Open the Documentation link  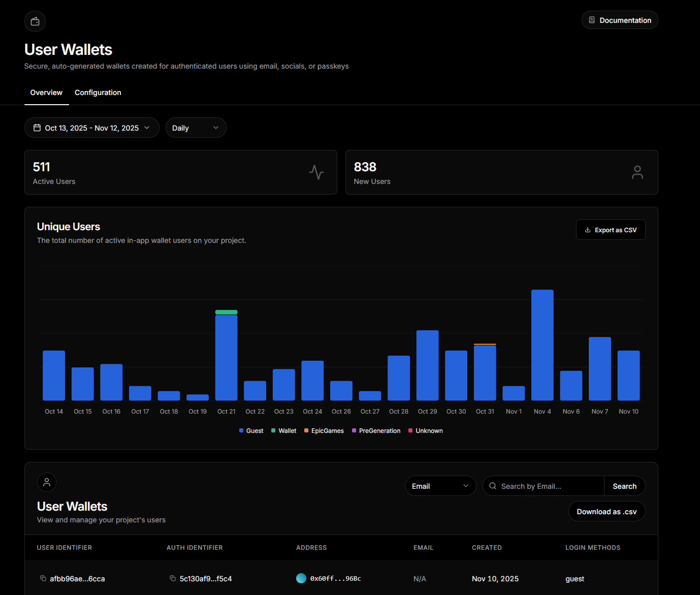tap(620, 20)
